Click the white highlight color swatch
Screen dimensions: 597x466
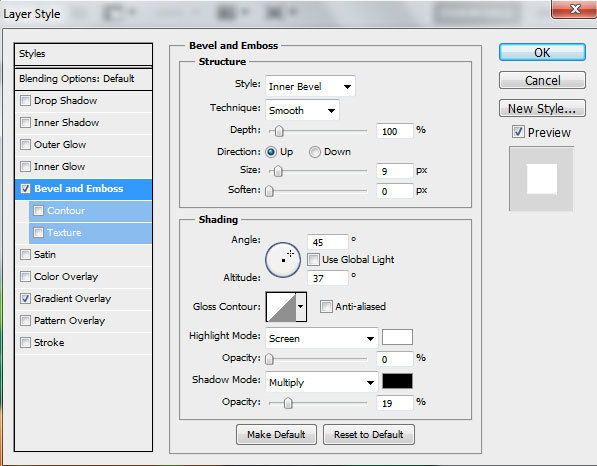point(397,337)
